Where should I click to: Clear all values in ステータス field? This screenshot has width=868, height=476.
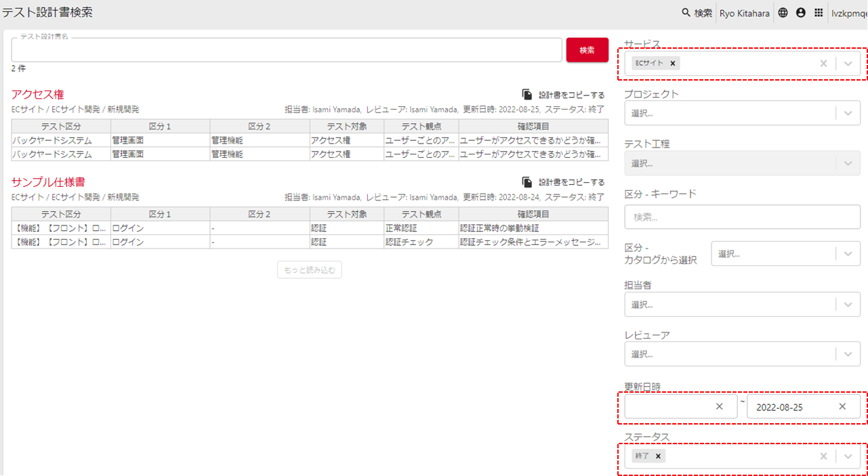click(x=823, y=456)
